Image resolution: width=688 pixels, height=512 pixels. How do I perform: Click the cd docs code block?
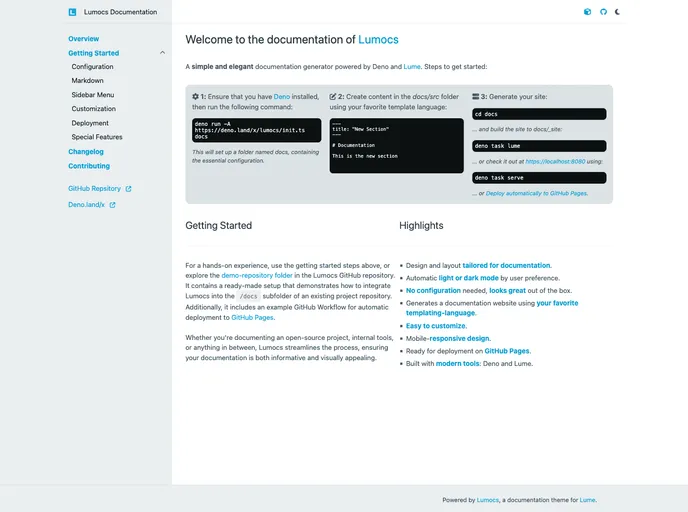point(539,114)
